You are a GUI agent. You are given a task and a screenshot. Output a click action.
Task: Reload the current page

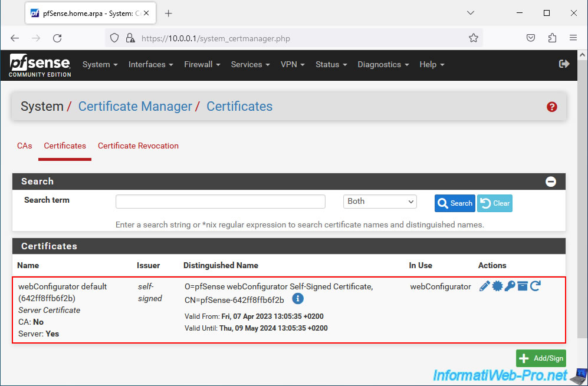coord(57,38)
